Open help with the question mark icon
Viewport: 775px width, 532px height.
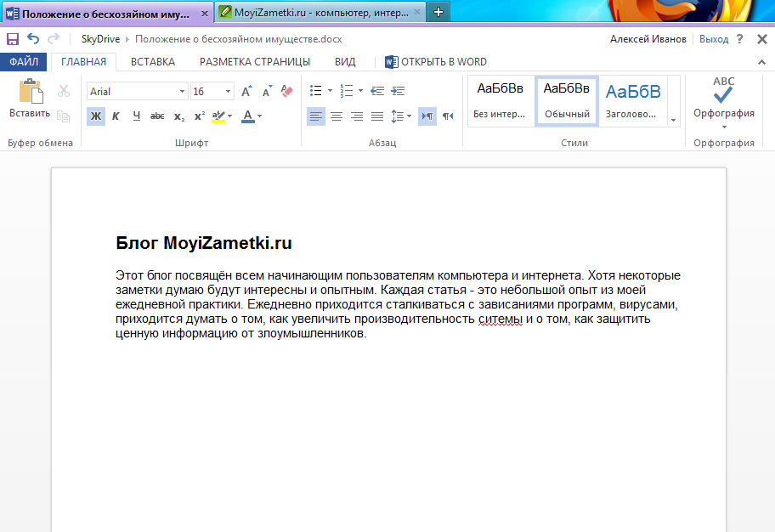(x=740, y=39)
